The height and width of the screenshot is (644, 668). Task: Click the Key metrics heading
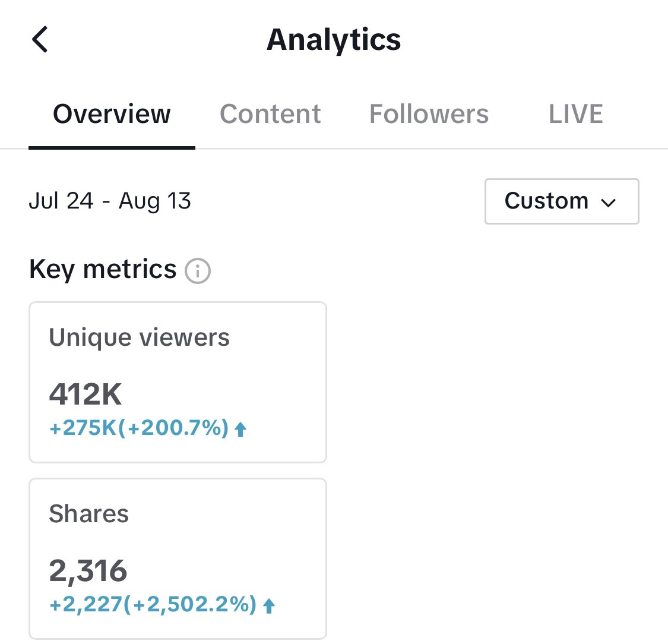(103, 270)
